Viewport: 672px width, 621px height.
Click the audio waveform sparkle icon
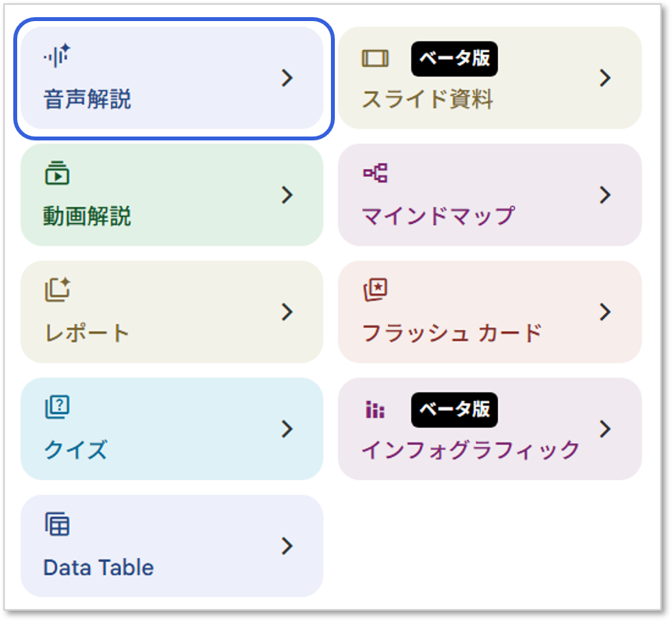point(56,55)
